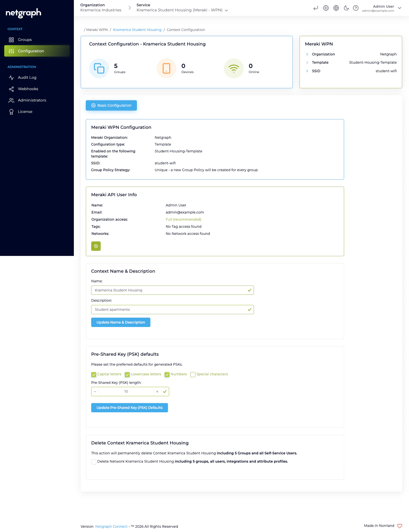This screenshot has width=409, height=532.
Task: Click Update Pre-Shared Key (PSK) Defaults
Action: click(x=130, y=407)
